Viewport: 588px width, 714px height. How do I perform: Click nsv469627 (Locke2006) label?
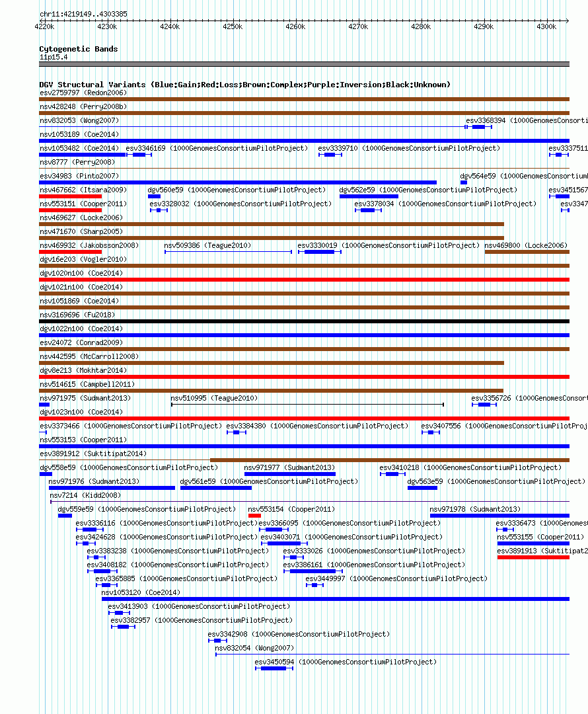tap(81, 218)
